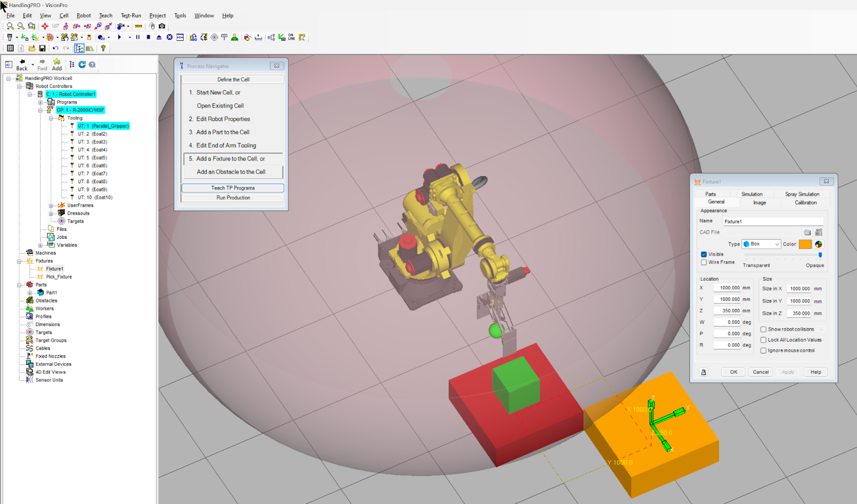
Task: Click the green worker person icon
Action: coord(235,37)
